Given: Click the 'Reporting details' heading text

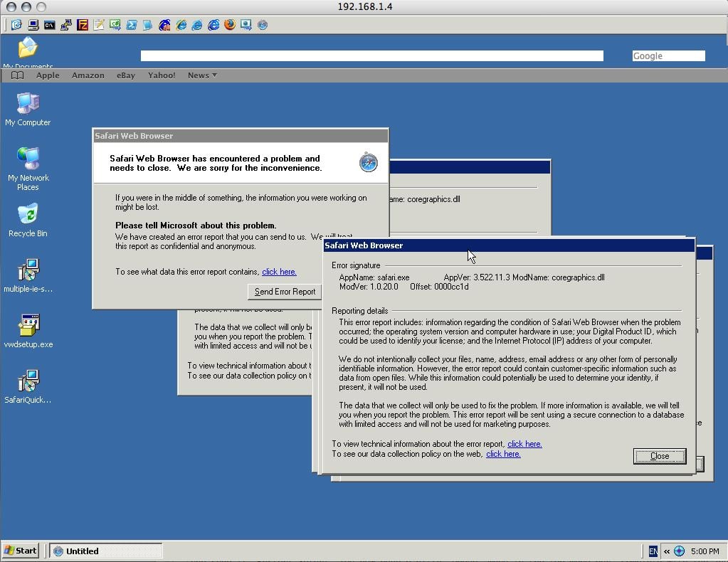Looking at the screenshot, I should pos(360,311).
